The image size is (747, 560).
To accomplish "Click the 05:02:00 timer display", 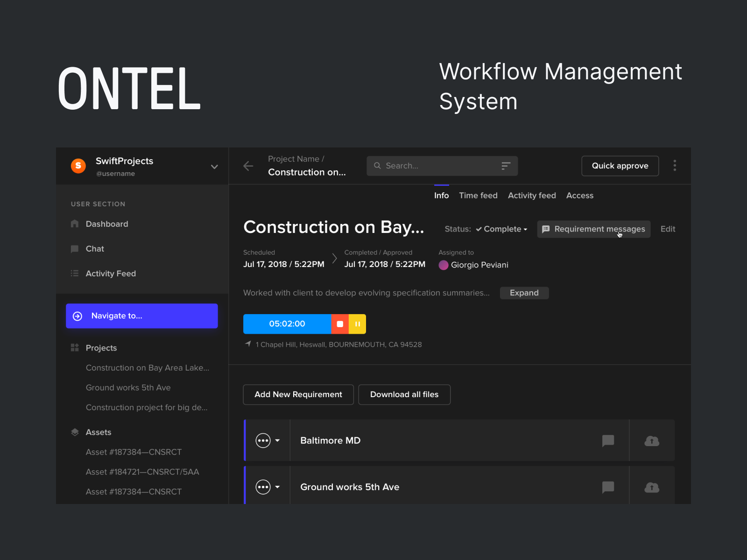I will pos(287,324).
